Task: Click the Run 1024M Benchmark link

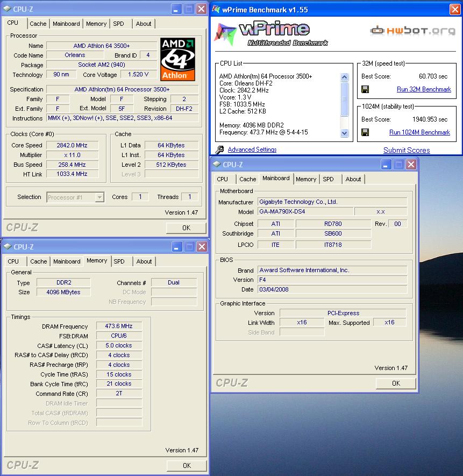Action: point(419,132)
